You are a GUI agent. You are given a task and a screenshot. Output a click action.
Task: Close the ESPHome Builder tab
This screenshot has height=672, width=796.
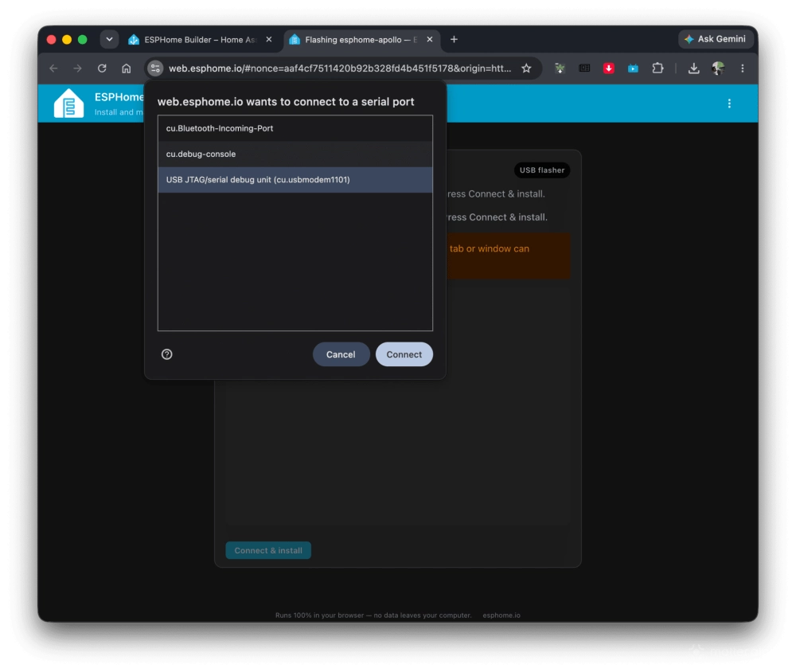click(269, 40)
